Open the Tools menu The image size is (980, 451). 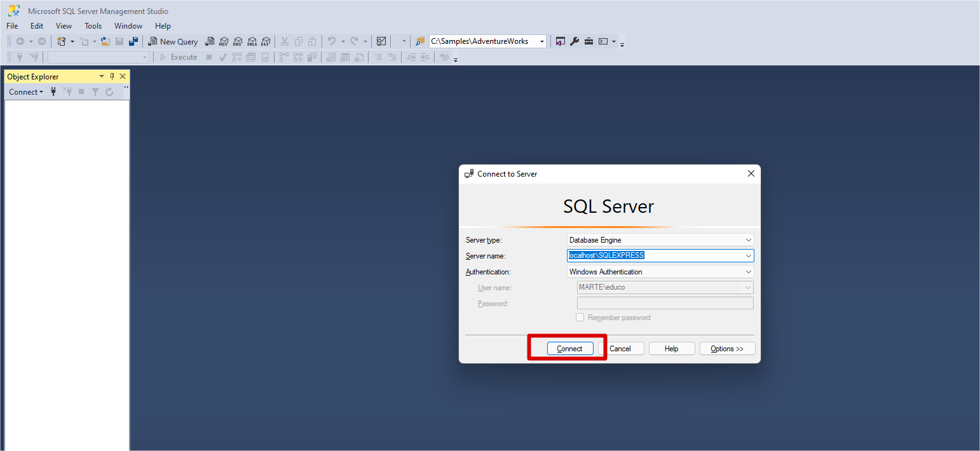coord(93,26)
